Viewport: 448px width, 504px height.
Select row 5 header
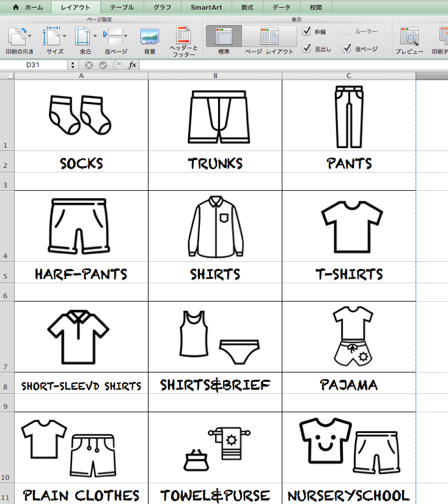7,272
